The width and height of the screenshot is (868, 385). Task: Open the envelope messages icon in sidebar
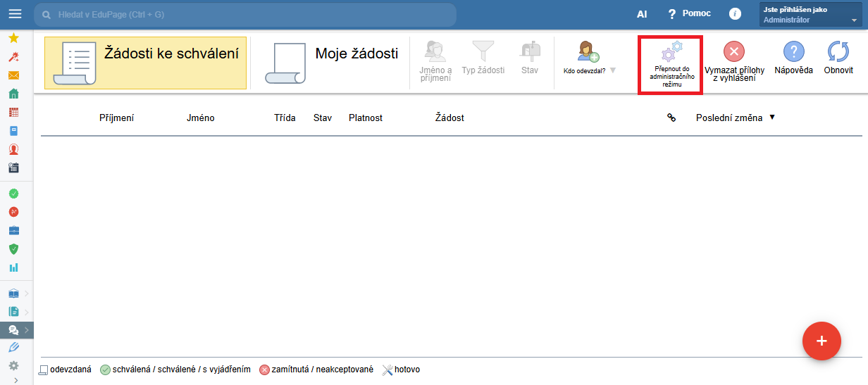tap(13, 75)
